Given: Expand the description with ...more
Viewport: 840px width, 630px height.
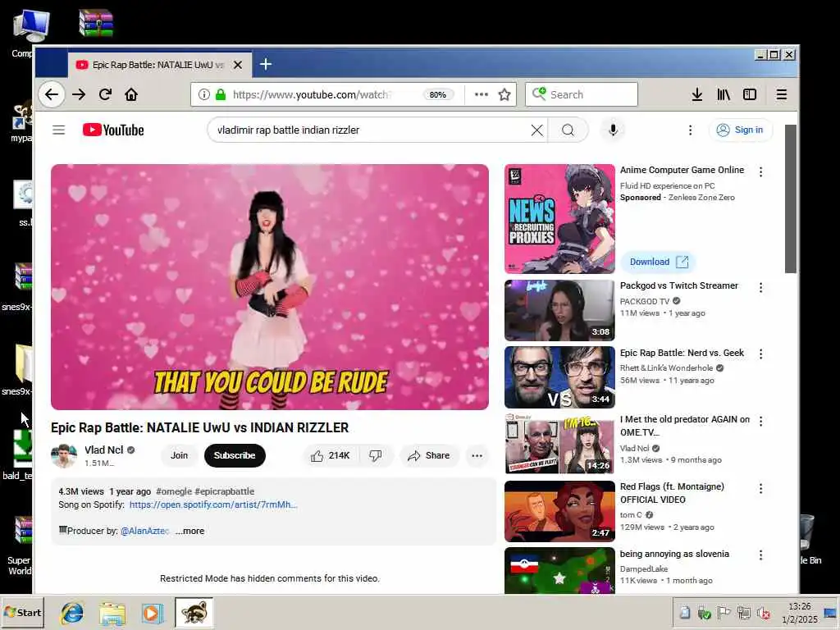Looking at the screenshot, I should point(189,531).
